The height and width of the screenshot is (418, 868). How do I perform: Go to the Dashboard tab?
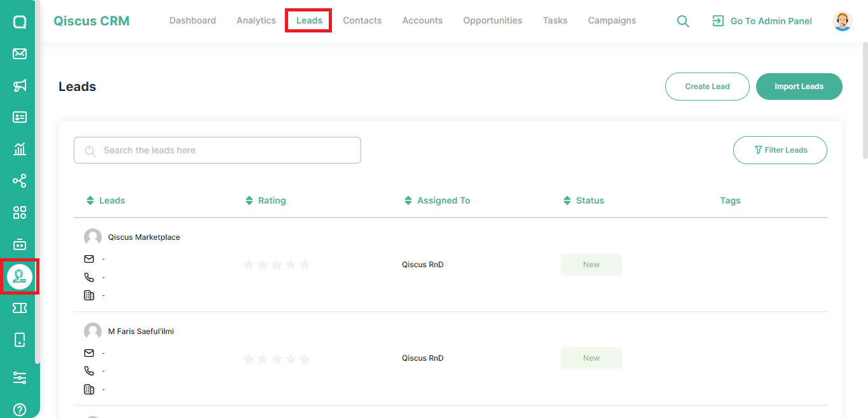click(193, 20)
